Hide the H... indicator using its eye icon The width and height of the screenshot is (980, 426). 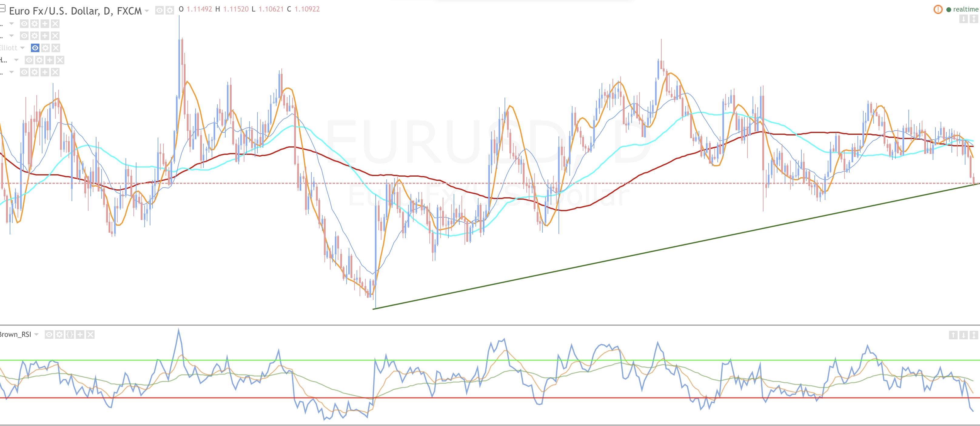pos(29,60)
